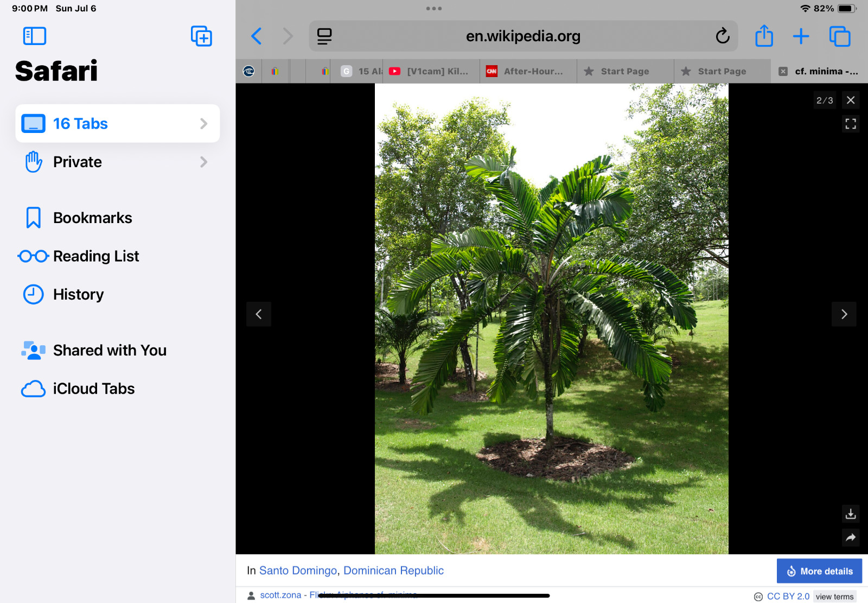Screen dimensions: 868x603
Task: Tap the three-dot multitasking control
Action: coord(434,8)
